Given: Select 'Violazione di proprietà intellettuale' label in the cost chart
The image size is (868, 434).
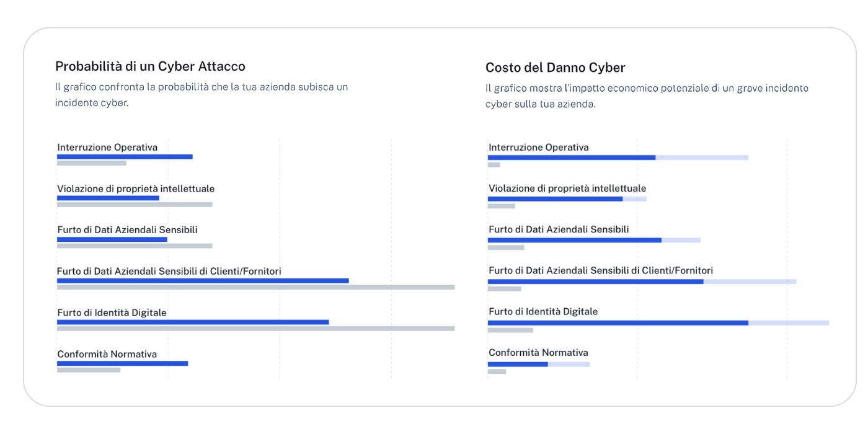Looking at the screenshot, I should (x=567, y=188).
